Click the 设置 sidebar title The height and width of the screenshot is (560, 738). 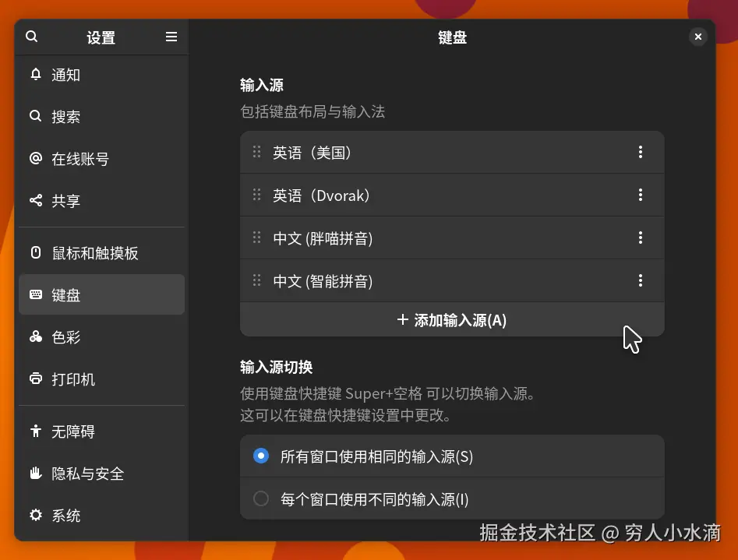click(x=101, y=37)
